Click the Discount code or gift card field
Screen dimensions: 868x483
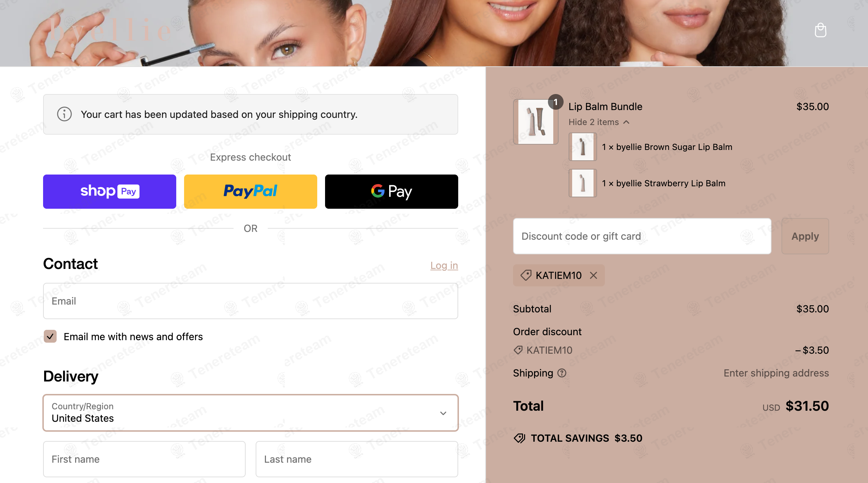click(x=642, y=236)
